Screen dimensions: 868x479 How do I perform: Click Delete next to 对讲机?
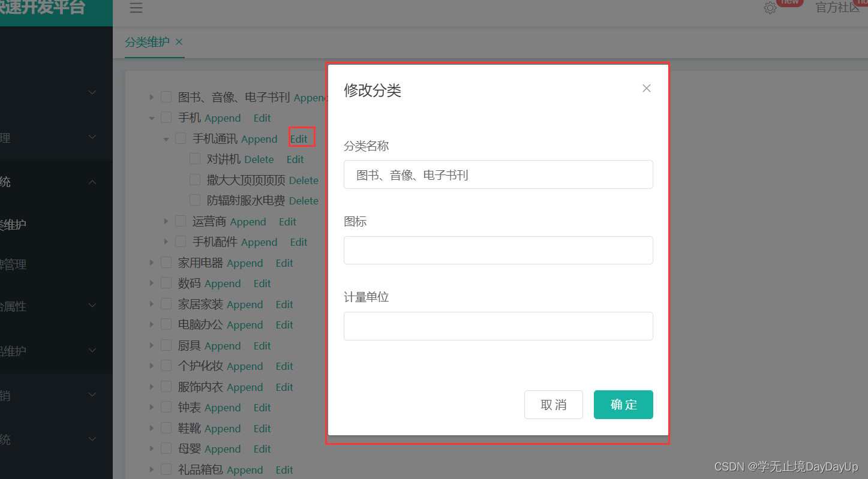click(259, 159)
